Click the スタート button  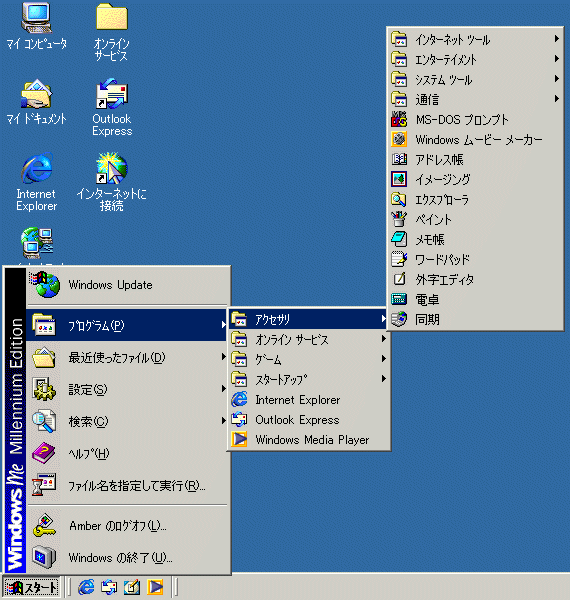tap(31, 587)
